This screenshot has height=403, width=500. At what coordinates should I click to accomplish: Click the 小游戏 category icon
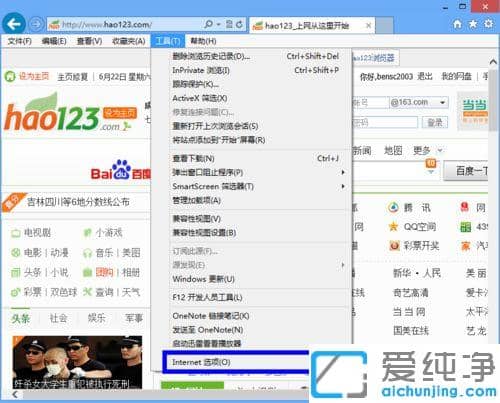87,233
